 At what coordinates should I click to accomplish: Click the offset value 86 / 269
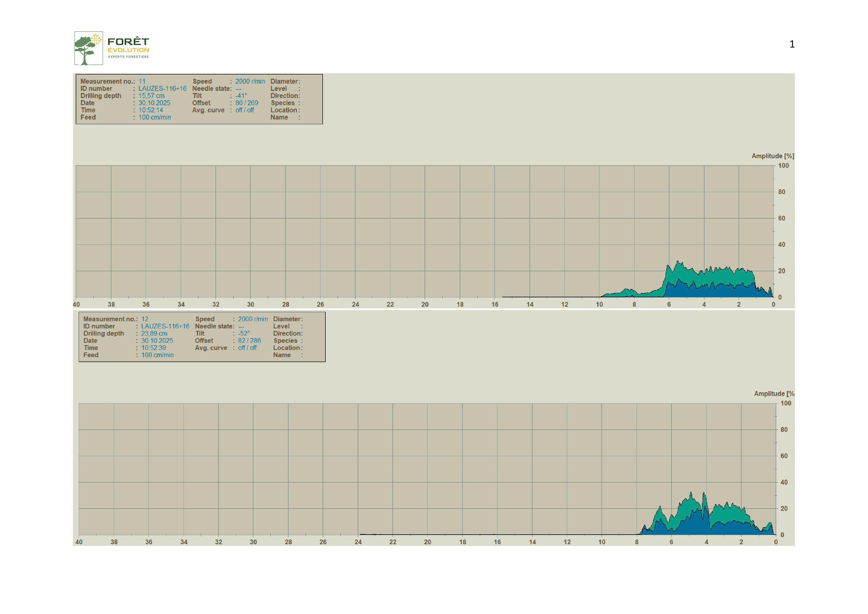tap(246, 103)
